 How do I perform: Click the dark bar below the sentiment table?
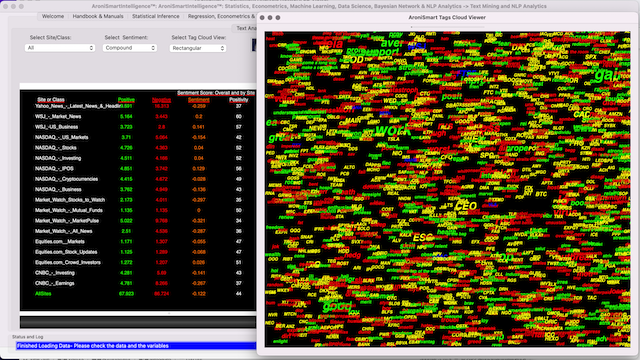coord(138,322)
